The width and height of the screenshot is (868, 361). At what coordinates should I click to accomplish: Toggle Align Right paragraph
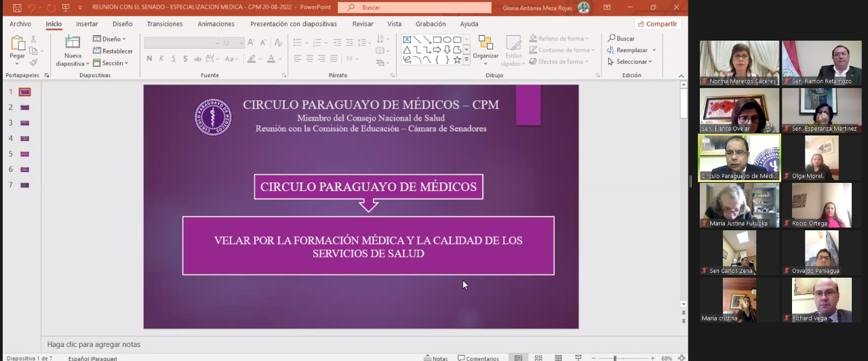click(322, 59)
